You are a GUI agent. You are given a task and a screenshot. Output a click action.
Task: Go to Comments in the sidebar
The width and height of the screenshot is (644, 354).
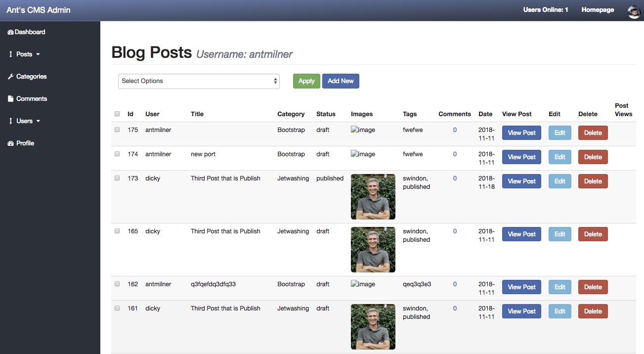pos(32,99)
